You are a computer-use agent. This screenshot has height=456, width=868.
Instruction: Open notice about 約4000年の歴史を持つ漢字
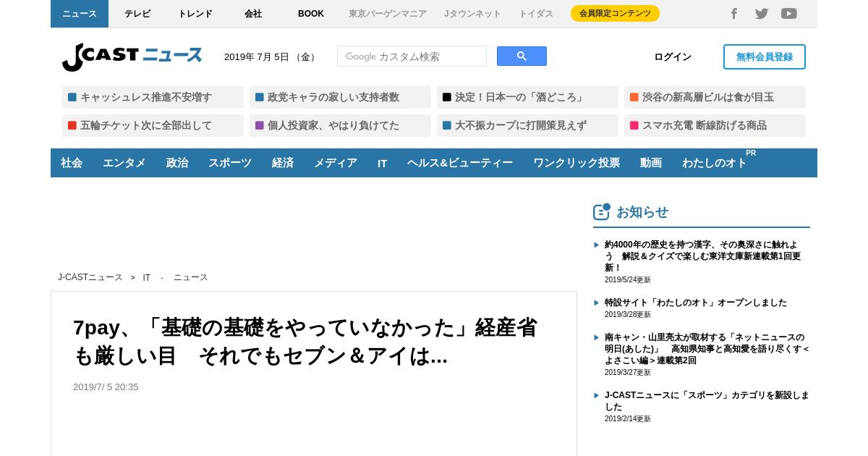[703, 256]
